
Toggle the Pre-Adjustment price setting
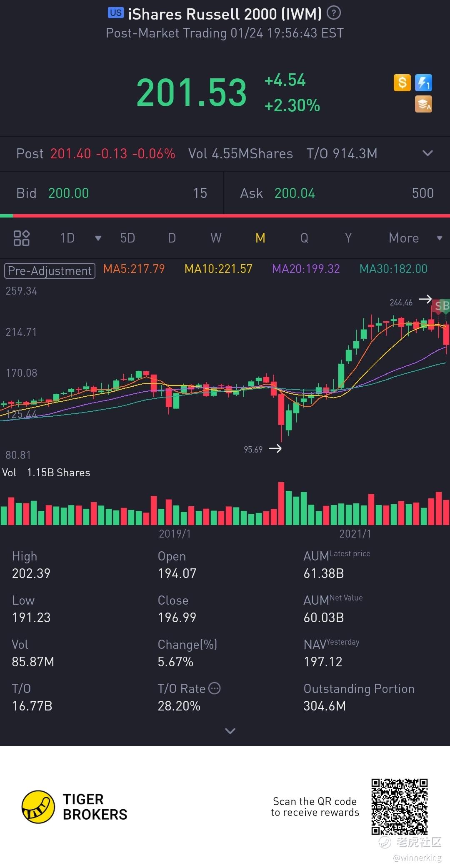50,271
